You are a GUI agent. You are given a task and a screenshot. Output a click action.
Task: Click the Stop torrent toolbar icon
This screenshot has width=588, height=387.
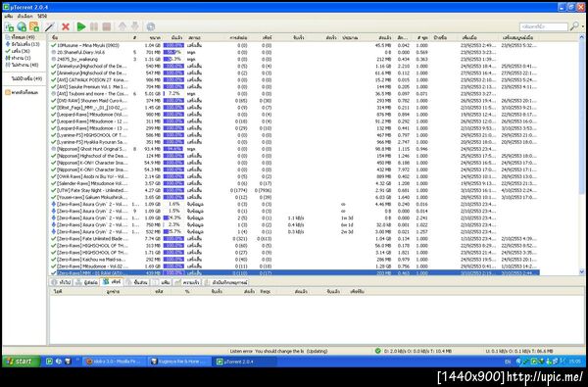[107, 26]
